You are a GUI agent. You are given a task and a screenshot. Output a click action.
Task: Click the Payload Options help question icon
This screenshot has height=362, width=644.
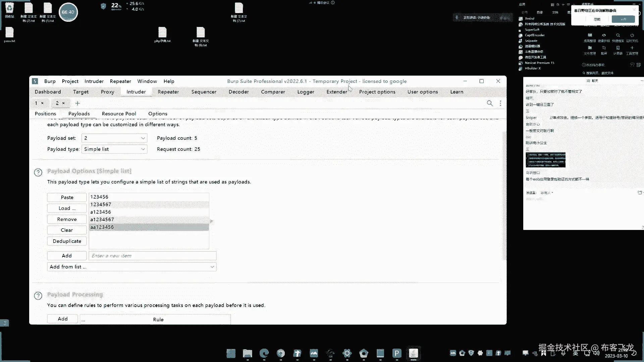point(38,172)
